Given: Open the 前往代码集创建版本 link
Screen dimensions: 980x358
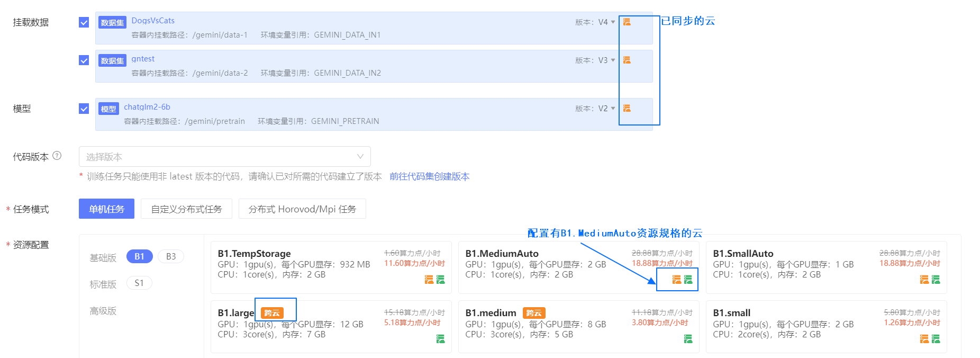Looking at the screenshot, I should pyautogui.click(x=429, y=176).
